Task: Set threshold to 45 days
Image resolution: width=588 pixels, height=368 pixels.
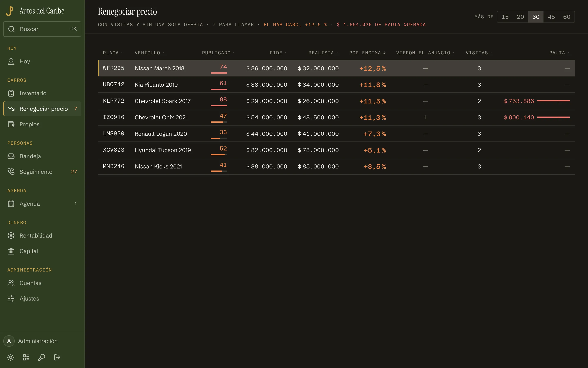Action: (551, 17)
